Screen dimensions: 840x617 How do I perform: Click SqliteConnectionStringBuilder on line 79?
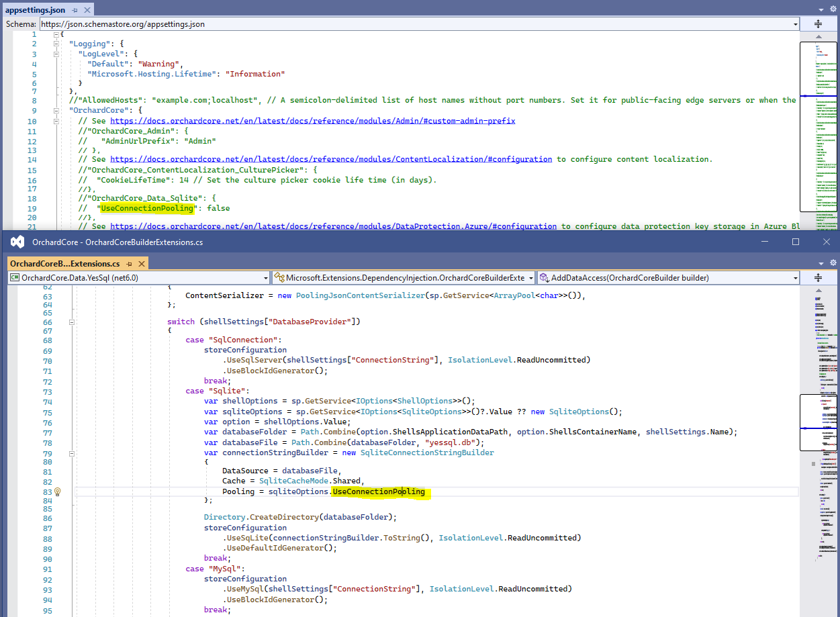427,453
